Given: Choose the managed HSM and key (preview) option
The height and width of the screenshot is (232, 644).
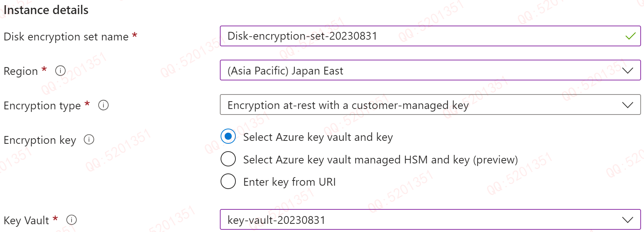Looking at the screenshot, I should pos(228,159).
